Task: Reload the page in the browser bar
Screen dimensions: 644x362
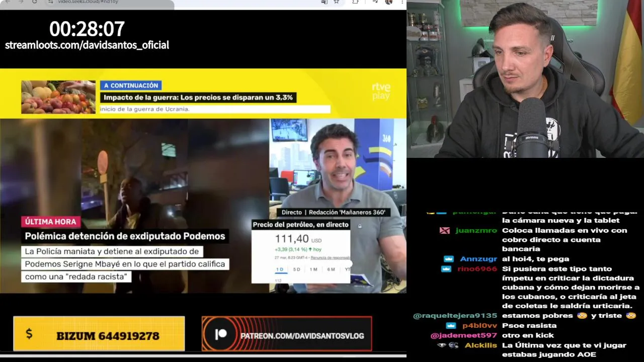Action: [x=34, y=2]
